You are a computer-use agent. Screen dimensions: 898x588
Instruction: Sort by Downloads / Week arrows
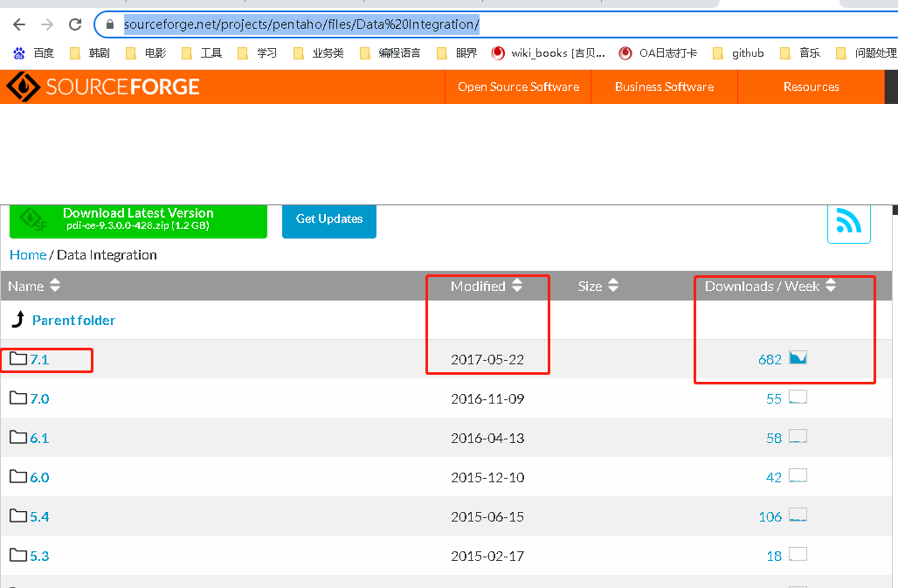click(x=831, y=285)
